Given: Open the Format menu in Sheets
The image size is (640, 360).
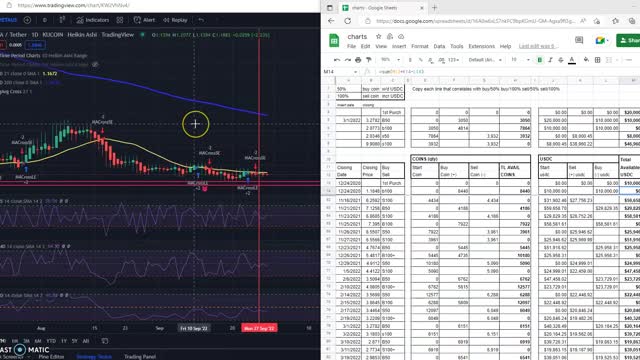Looking at the screenshot, I should pos(420,46).
